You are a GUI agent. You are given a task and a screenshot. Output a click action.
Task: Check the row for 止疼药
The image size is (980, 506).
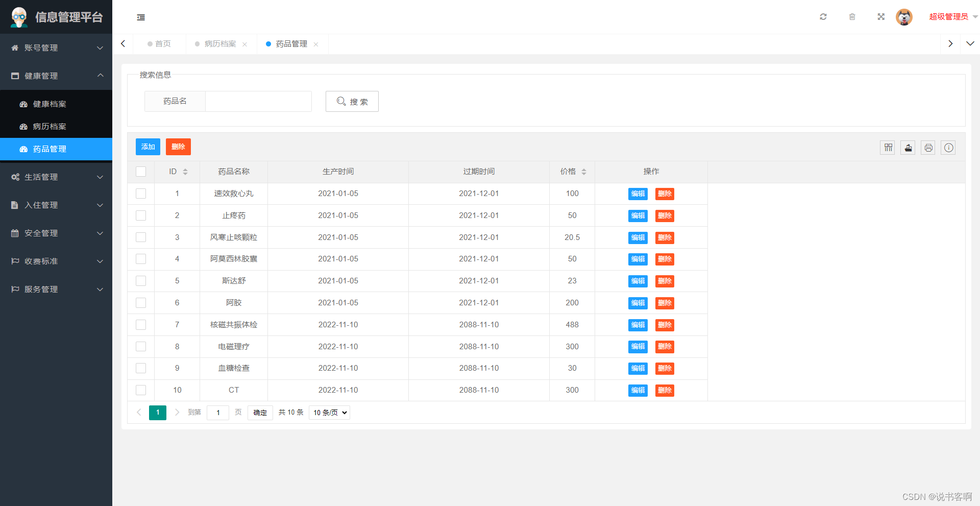[141, 215]
